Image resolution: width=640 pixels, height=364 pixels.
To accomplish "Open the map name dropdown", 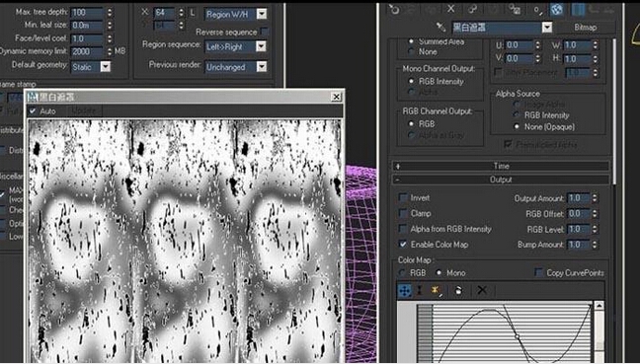I will pyautogui.click(x=547, y=28).
